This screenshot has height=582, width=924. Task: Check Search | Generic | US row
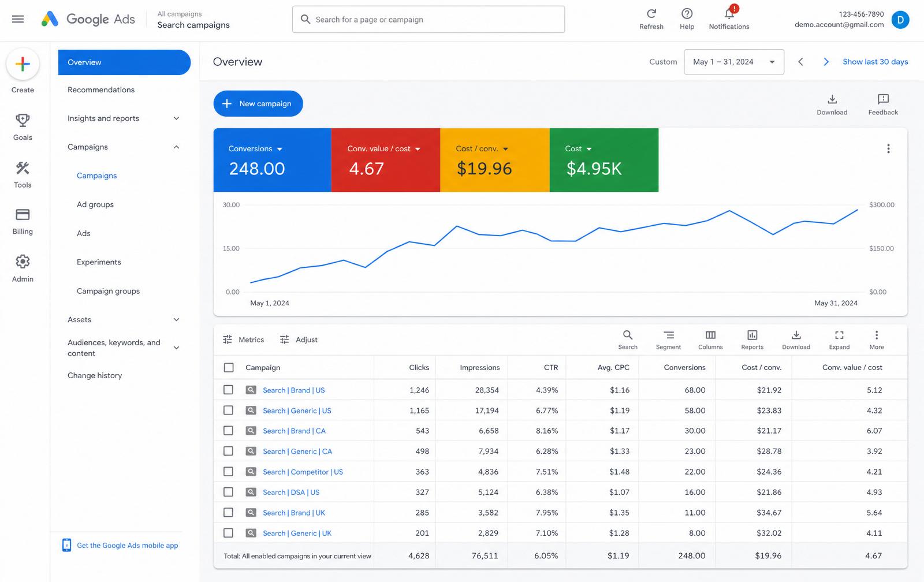(x=229, y=411)
